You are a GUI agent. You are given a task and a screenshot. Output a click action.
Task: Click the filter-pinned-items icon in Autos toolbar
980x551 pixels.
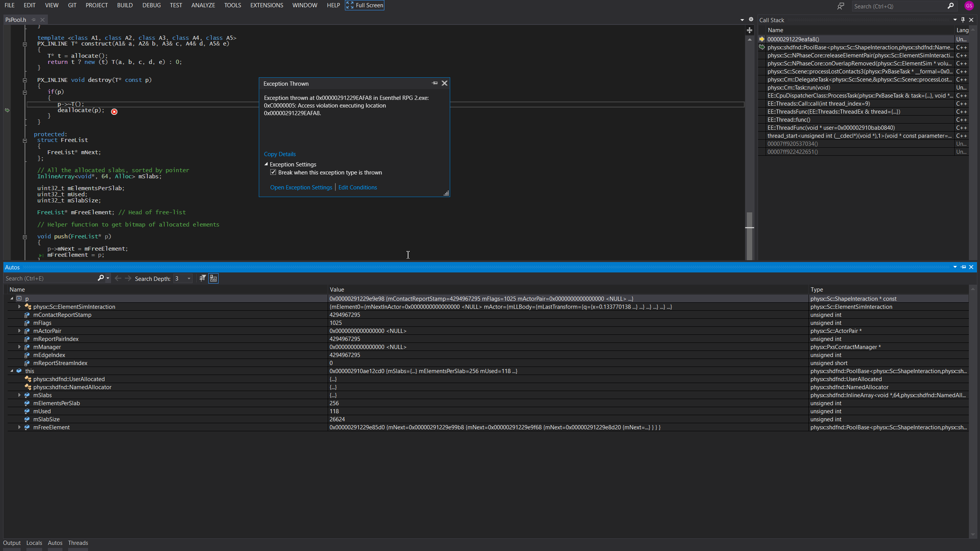(203, 278)
